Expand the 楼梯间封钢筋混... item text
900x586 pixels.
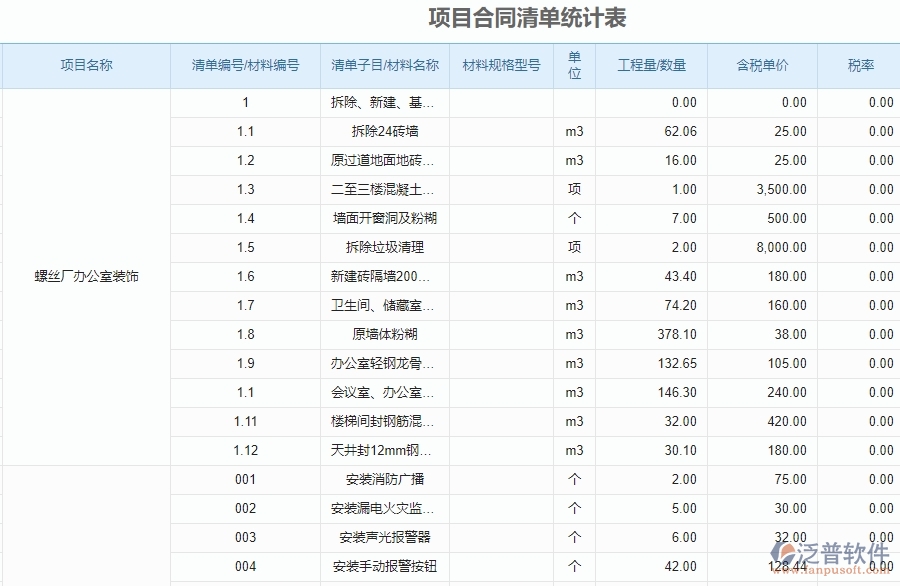point(380,421)
